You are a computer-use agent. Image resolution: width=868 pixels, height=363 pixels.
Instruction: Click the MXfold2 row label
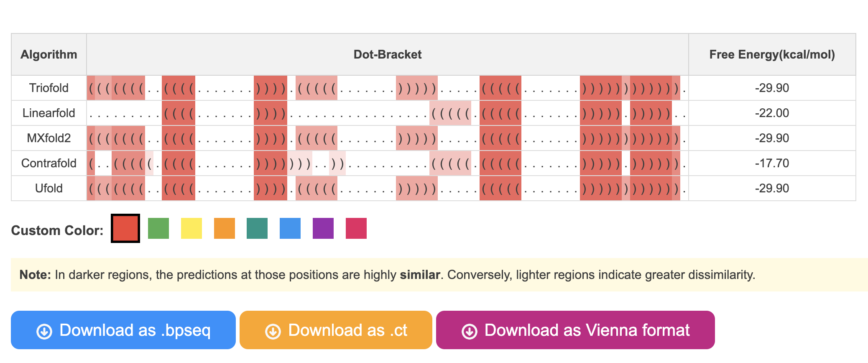point(49,138)
